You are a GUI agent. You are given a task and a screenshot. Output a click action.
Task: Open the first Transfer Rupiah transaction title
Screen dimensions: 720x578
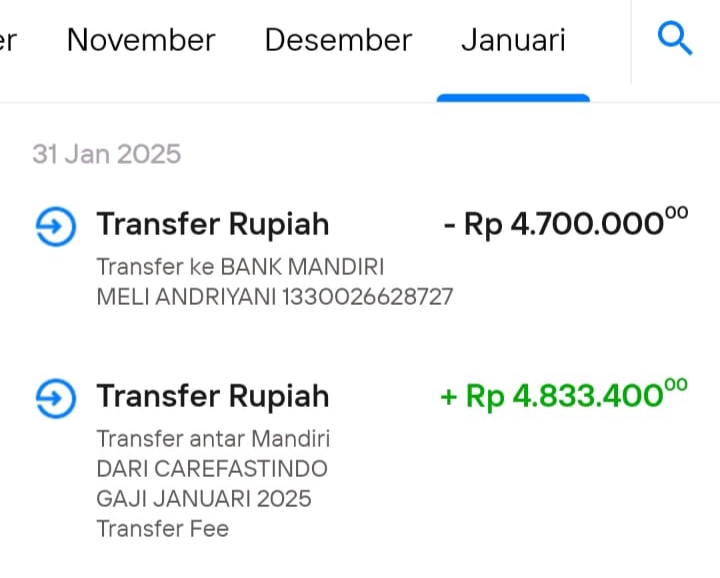pos(213,224)
